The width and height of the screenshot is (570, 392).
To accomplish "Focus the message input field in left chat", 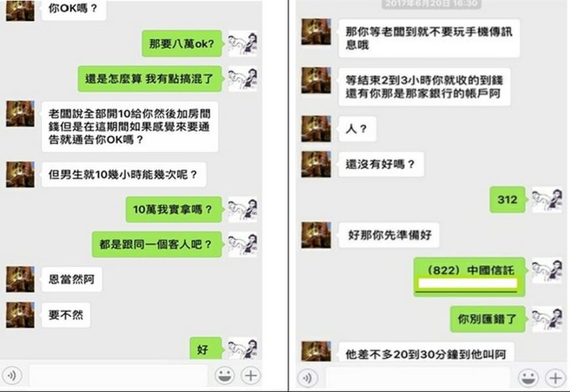I will click(118, 376).
